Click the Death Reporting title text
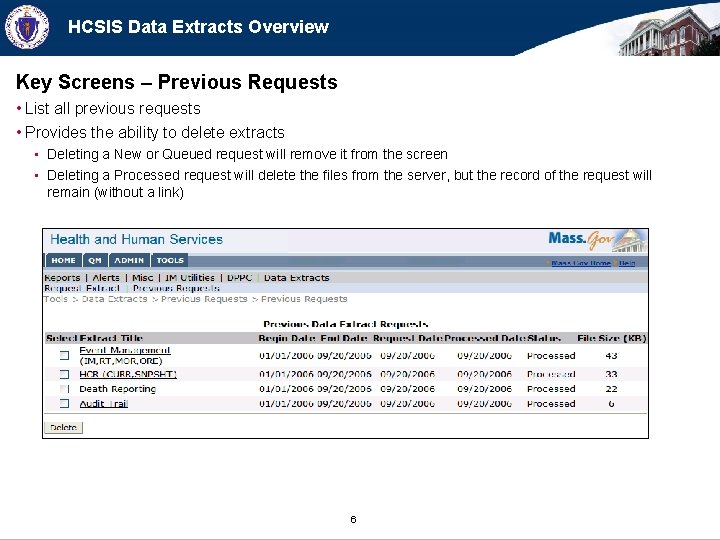 pos(118,389)
